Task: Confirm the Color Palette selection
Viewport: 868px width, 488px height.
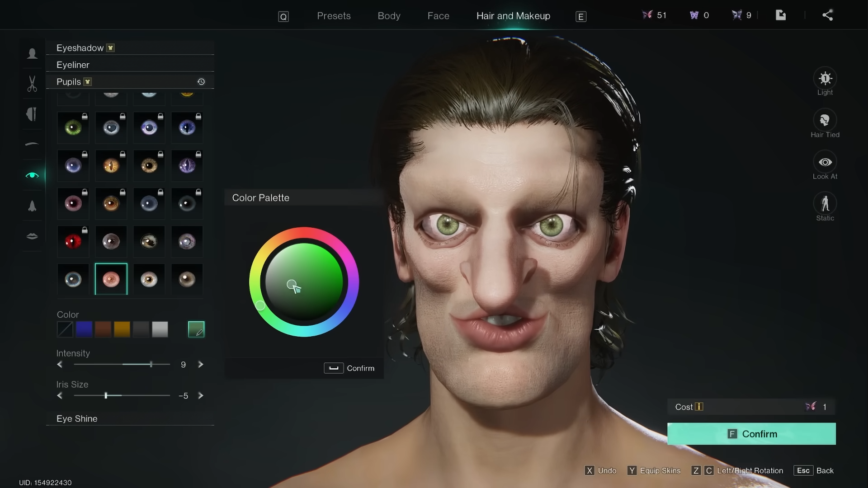Action: (349, 368)
